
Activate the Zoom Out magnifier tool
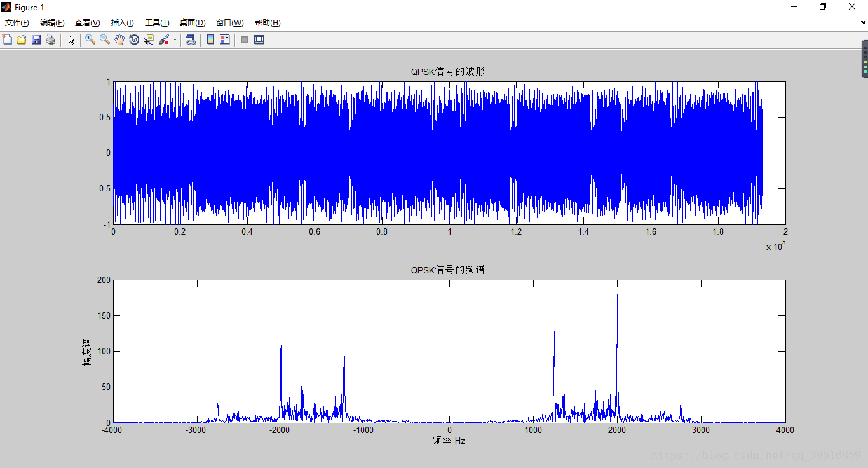[105, 39]
